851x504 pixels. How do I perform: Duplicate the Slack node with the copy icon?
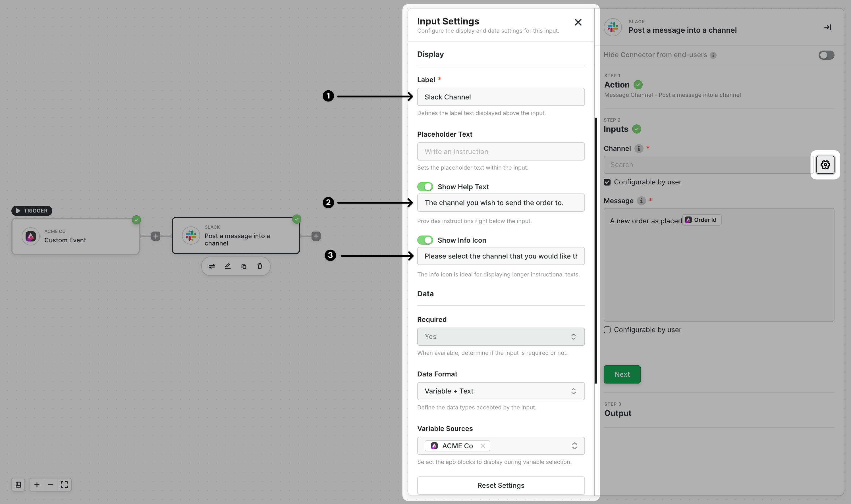coord(244,266)
